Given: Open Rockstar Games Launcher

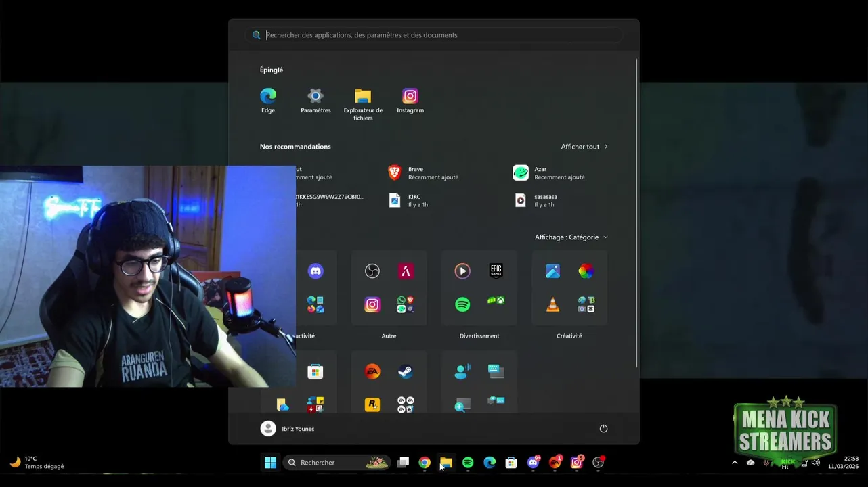Looking at the screenshot, I should coord(372,404).
